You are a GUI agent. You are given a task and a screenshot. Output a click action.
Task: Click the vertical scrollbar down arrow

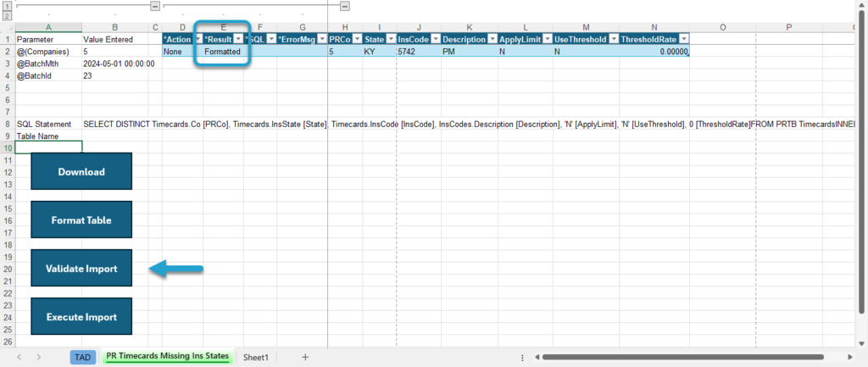[862, 343]
